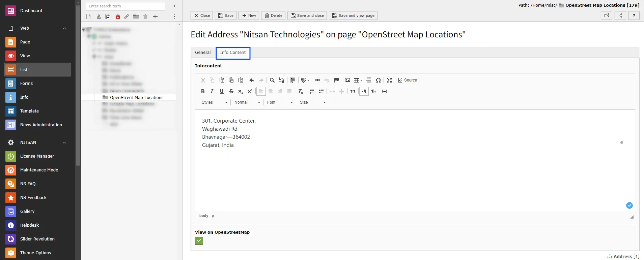This screenshot has height=260, width=644.
Task: Toggle right text alignment
Action: point(280,91)
